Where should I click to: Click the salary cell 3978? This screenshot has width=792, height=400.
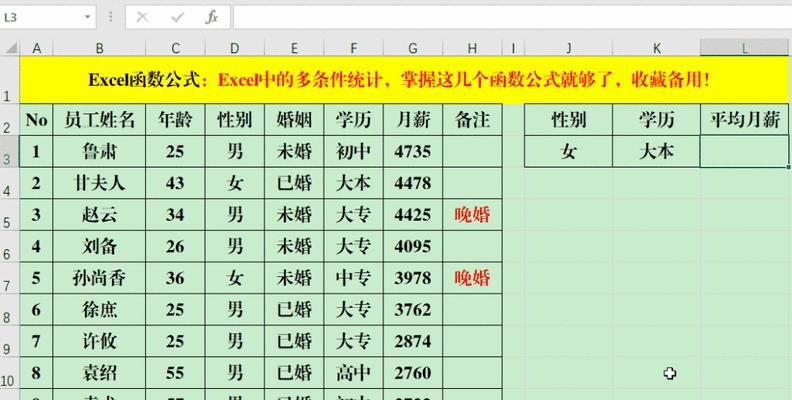tap(413, 278)
